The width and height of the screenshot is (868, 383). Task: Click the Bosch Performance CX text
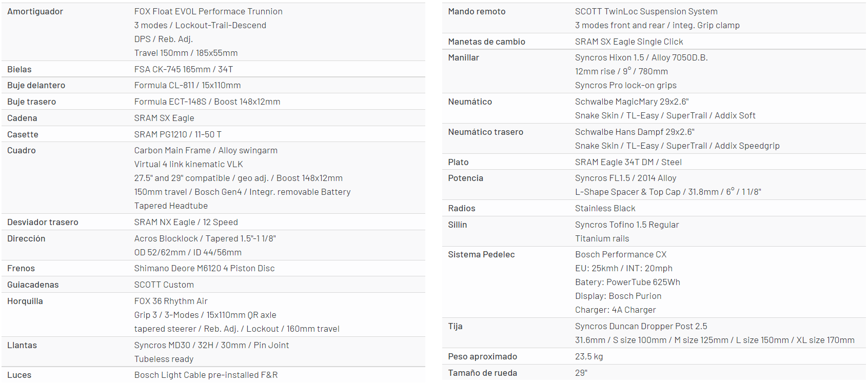click(x=621, y=254)
